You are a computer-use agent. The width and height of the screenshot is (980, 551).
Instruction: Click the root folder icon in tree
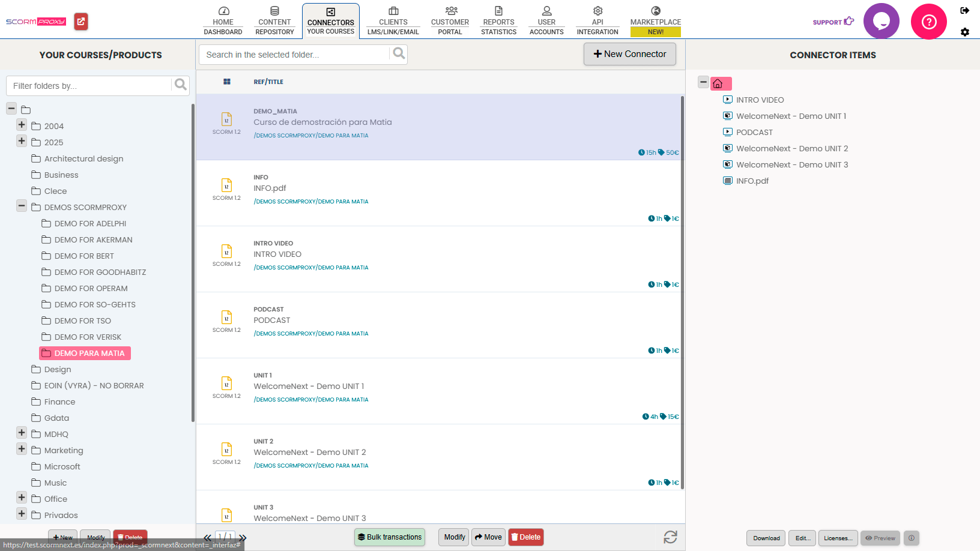coord(26,110)
